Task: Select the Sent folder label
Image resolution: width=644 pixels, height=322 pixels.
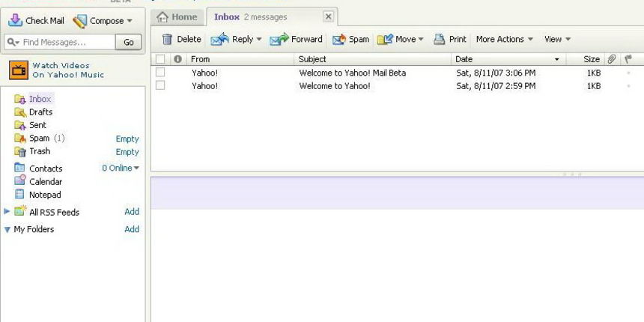Action: click(x=37, y=125)
